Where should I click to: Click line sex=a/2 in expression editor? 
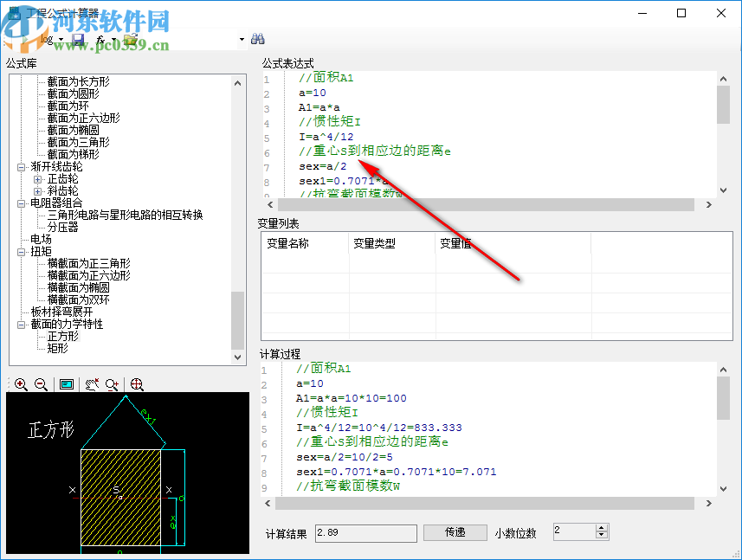(x=323, y=166)
